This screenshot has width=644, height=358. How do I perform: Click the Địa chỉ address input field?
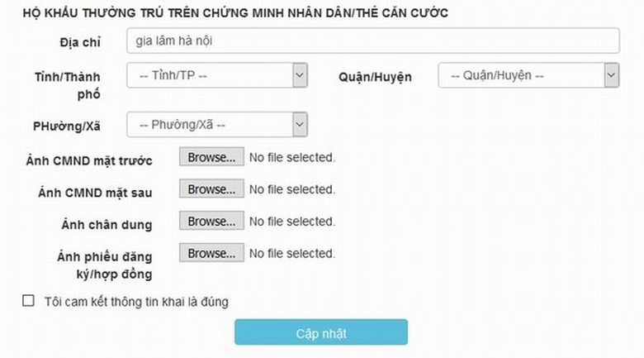point(372,41)
